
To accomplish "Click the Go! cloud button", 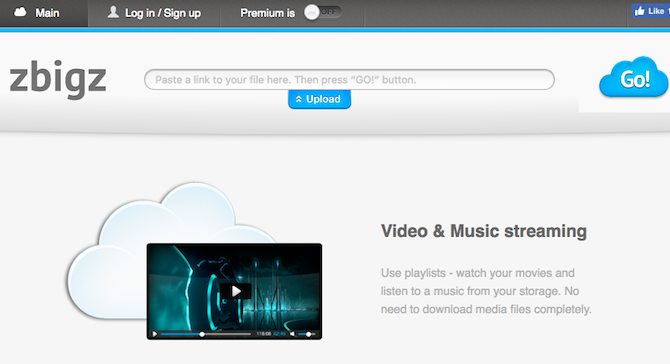I will [x=634, y=78].
